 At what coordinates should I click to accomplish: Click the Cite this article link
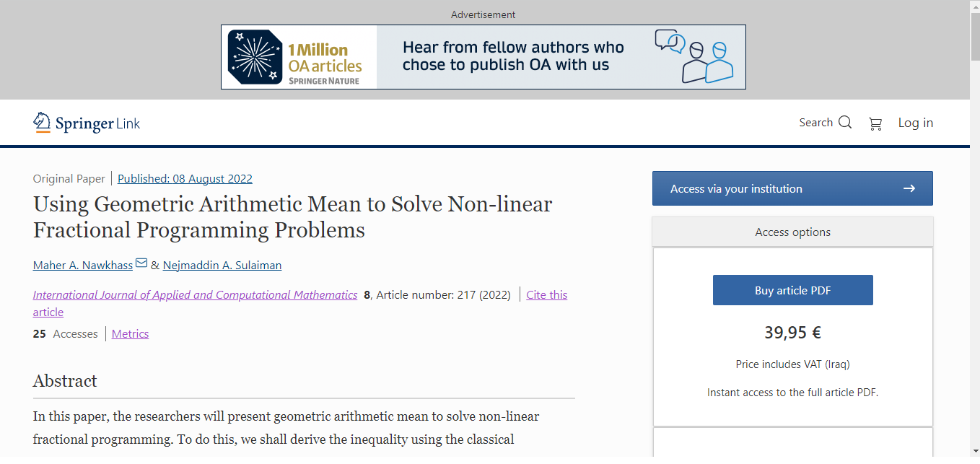(x=546, y=295)
